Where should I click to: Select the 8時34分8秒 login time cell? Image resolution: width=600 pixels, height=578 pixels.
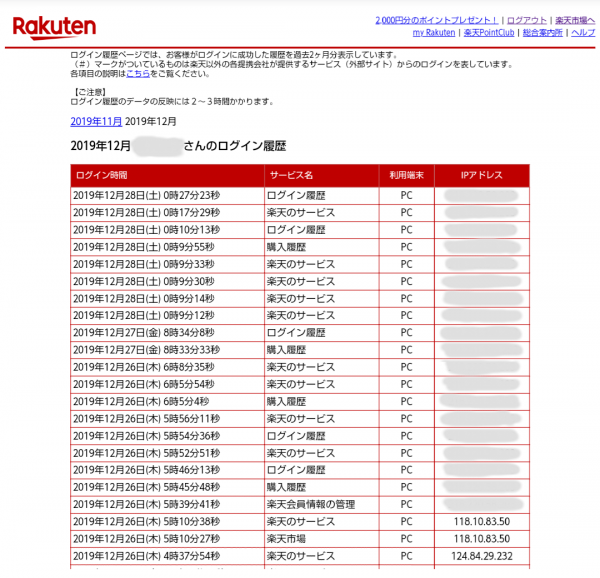[x=167, y=333]
